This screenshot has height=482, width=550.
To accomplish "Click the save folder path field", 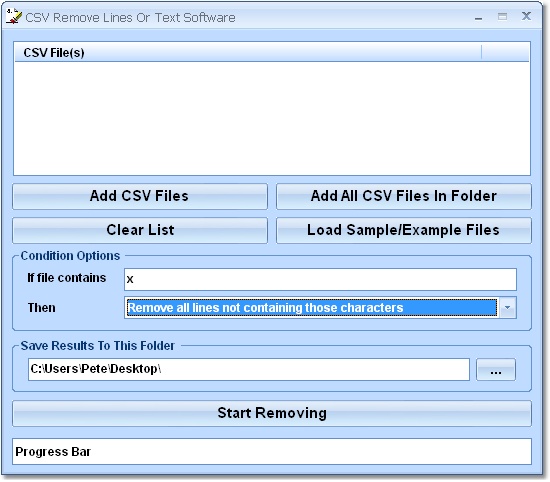I will 249,369.
